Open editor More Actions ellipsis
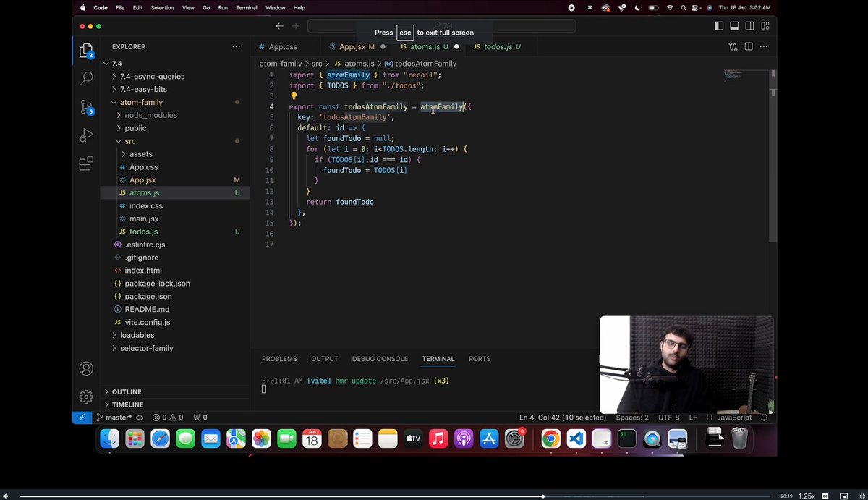 (764, 46)
